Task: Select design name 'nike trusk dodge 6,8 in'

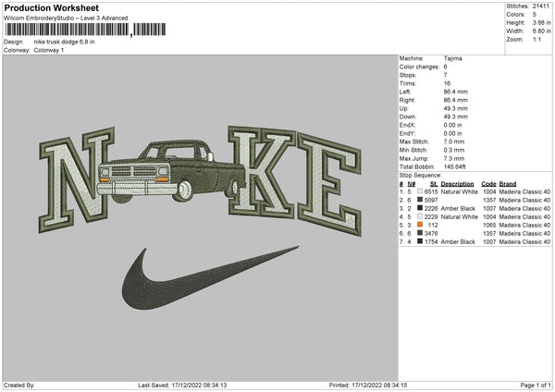Action: [x=64, y=42]
